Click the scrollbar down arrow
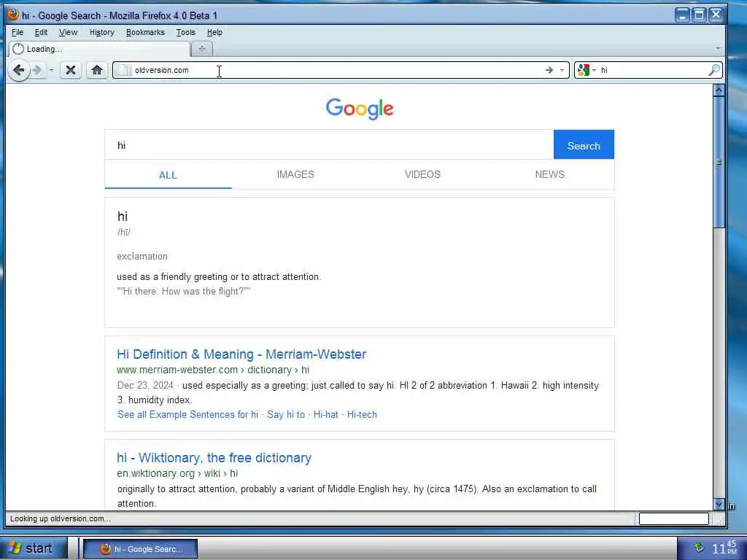747x560 pixels. 719,504
